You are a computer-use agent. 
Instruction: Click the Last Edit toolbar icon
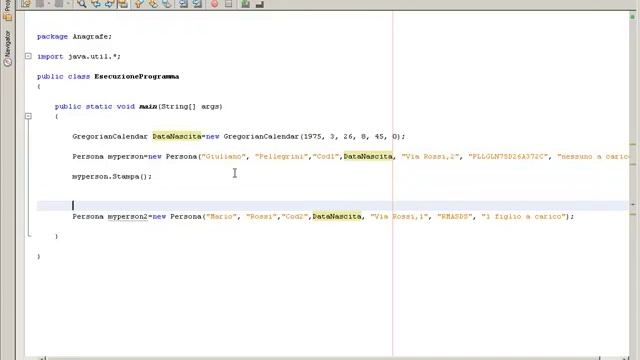click(x=26, y=4)
